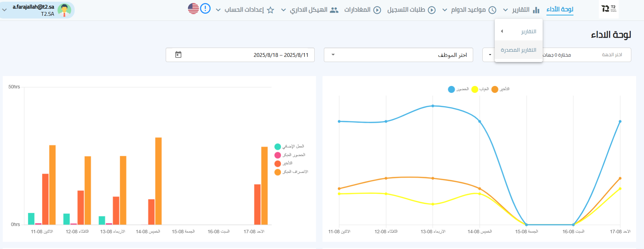Open the blue exclamation alert icon

205,9
